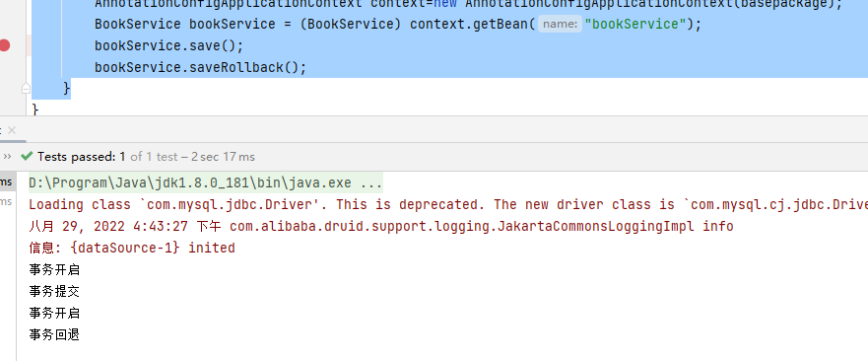The width and height of the screenshot is (868, 361).
Task: Click the green tests passed checkmark icon
Action: click(x=26, y=157)
